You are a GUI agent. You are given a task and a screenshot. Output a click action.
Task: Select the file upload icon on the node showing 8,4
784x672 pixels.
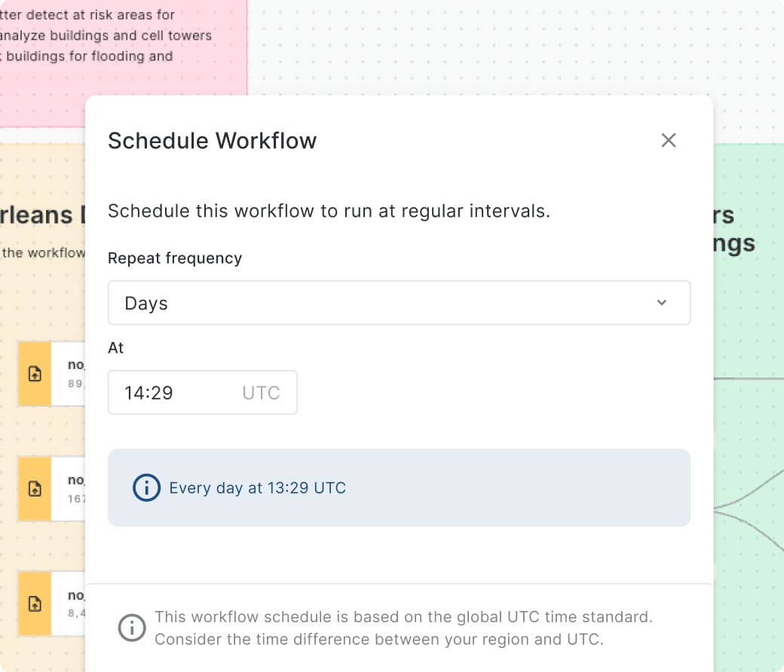35,603
